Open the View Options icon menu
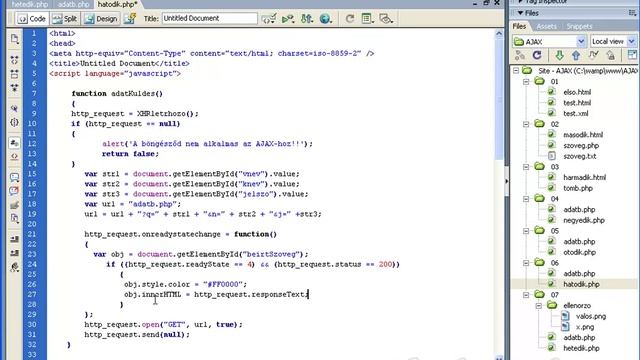This screenshot has height=360, width=640. click(368, 18)
